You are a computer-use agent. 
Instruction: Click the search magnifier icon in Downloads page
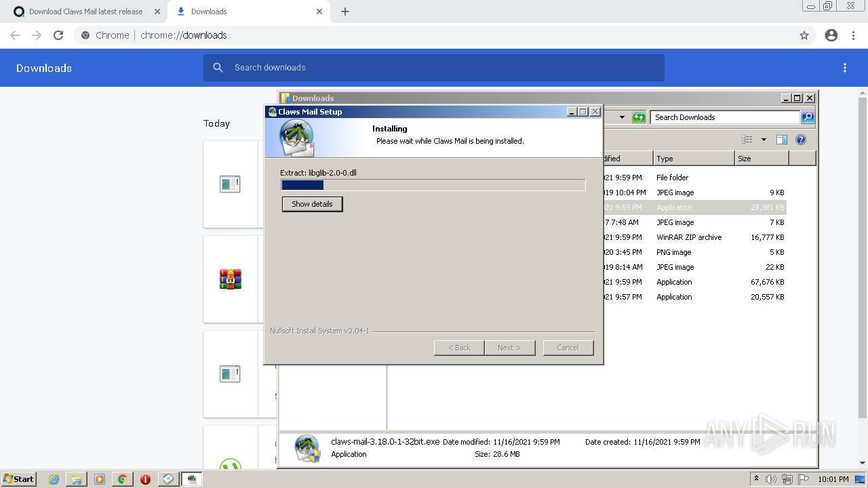coord(218,68)
